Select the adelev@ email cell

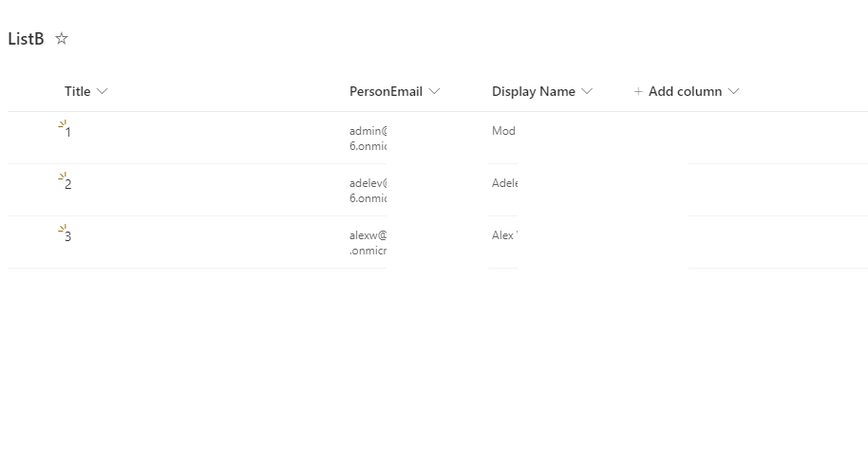[368, 191]
